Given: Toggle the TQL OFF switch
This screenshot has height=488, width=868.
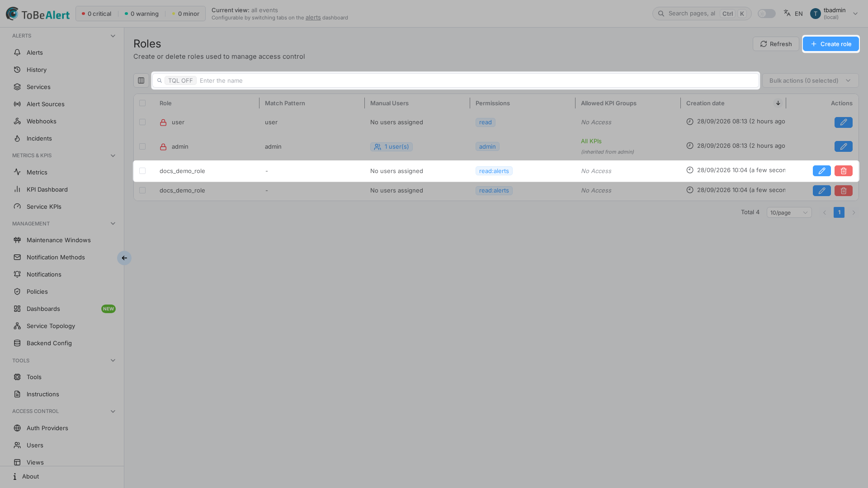Looking at the screenshot, I should pyautogui.click(x=180, y=80).
